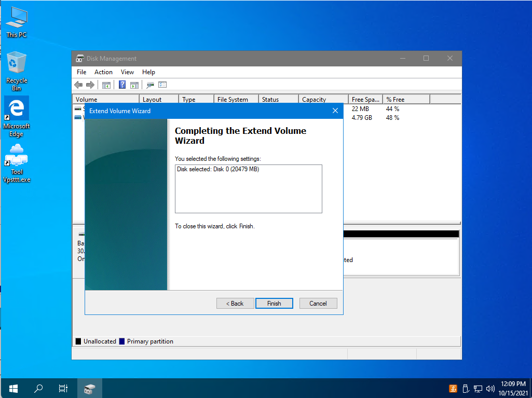Open the Help menu
The image size is (532, 398).
click(148, 72)
